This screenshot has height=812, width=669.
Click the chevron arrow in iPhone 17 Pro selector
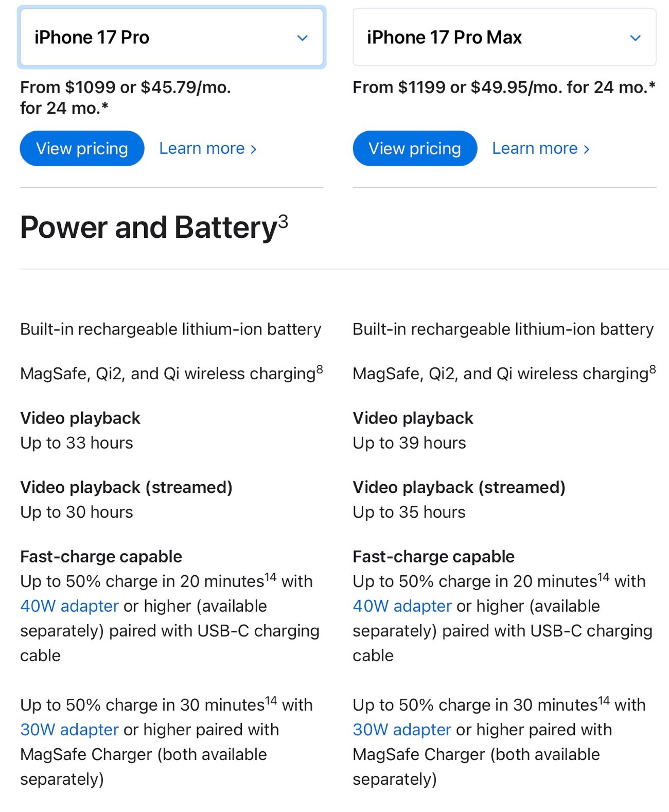point(303,38)
